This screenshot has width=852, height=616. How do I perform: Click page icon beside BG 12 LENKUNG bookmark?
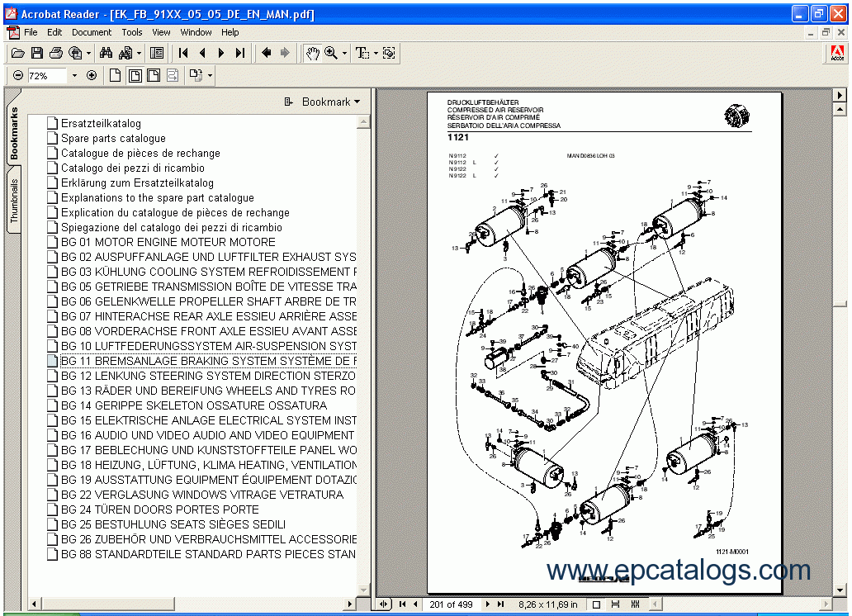click(52, 376)
